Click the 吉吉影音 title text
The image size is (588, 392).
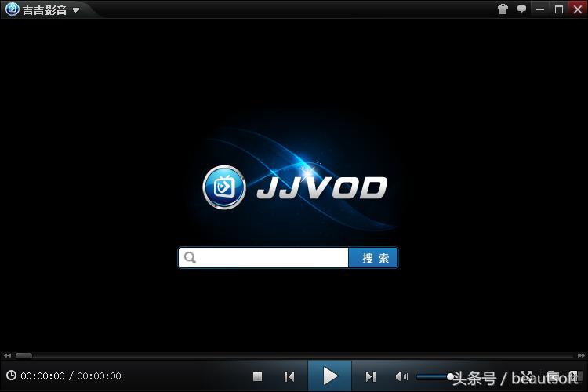45,10
